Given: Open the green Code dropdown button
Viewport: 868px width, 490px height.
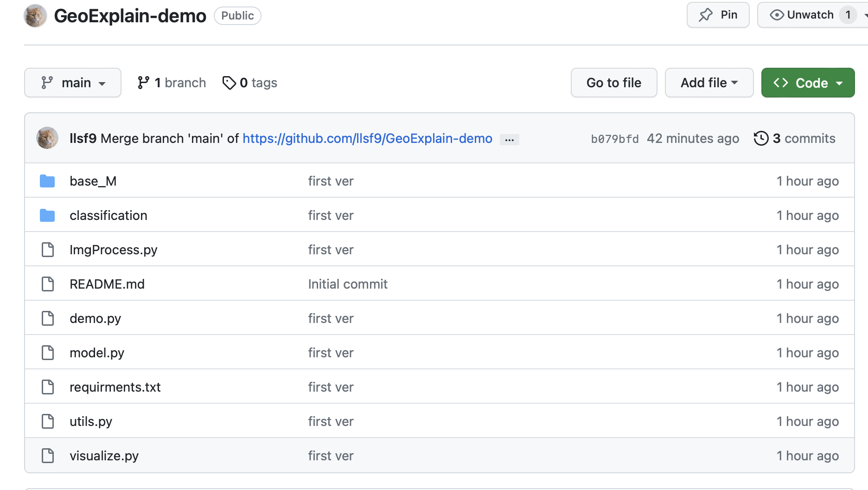Looking at the screenshot, I should tap(808, 83).
